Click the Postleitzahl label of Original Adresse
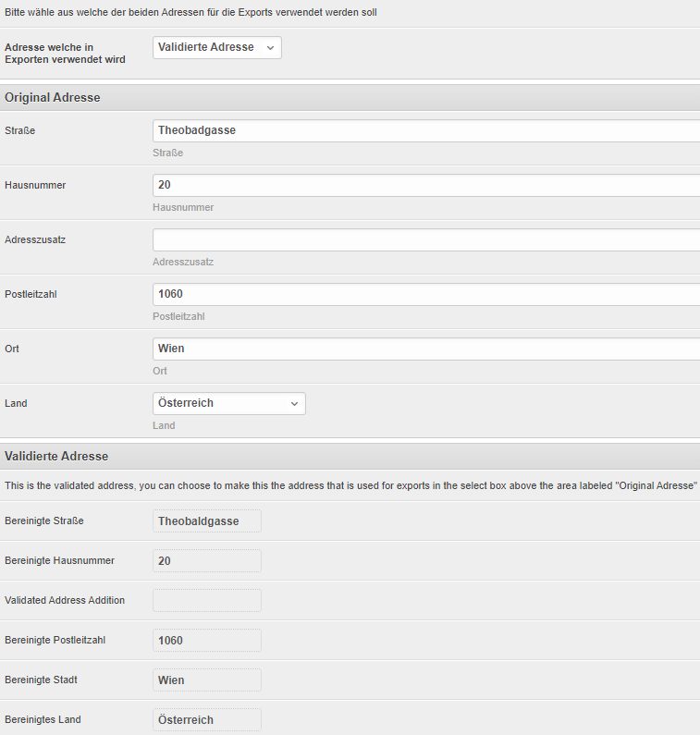This screenshot has width=700, height=735. click(31, 294)
